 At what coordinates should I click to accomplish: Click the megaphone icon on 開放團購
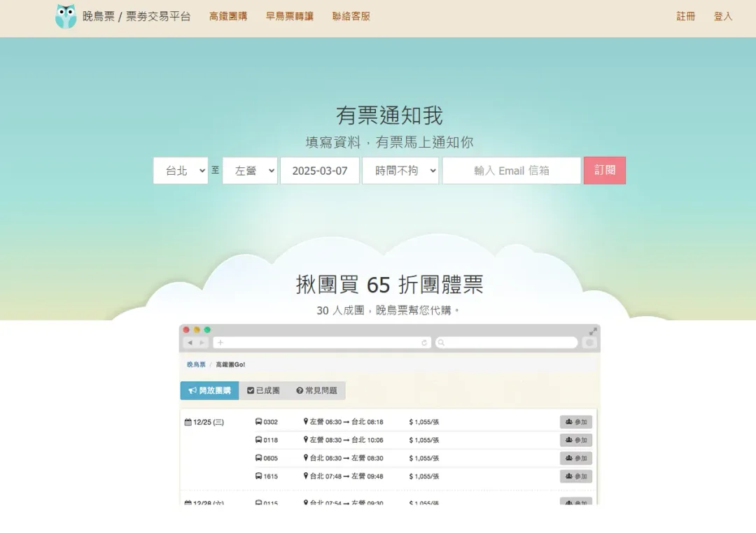point(192,390)
